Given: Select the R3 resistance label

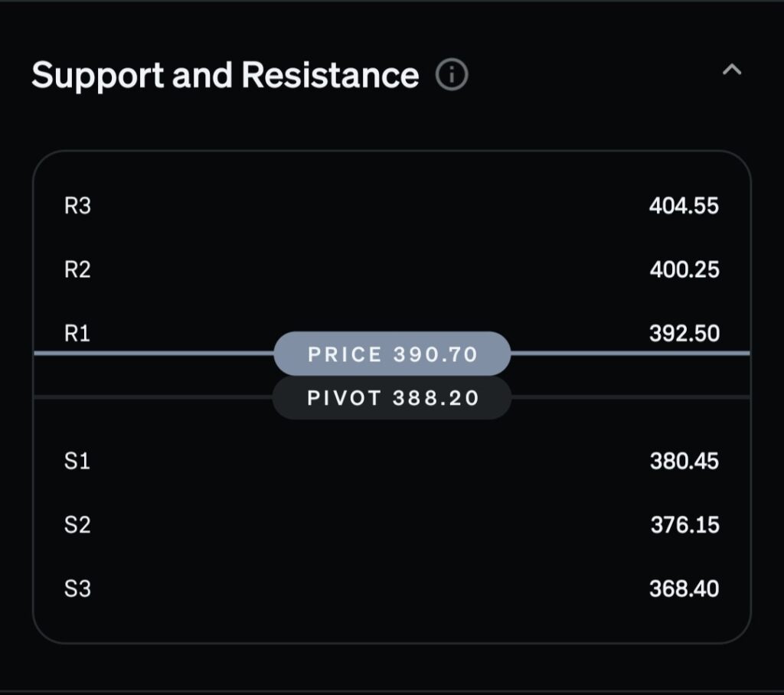Looking at the screenshot, I should pyautogui.click(x=77, y=206).
